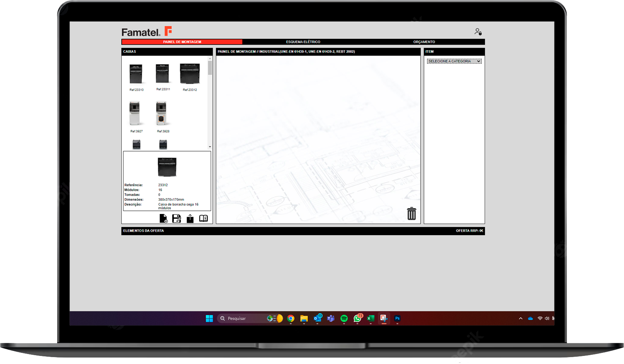Click the export upload icon
This screenshot has width=624, height=364.
click(x=190, y=219)
